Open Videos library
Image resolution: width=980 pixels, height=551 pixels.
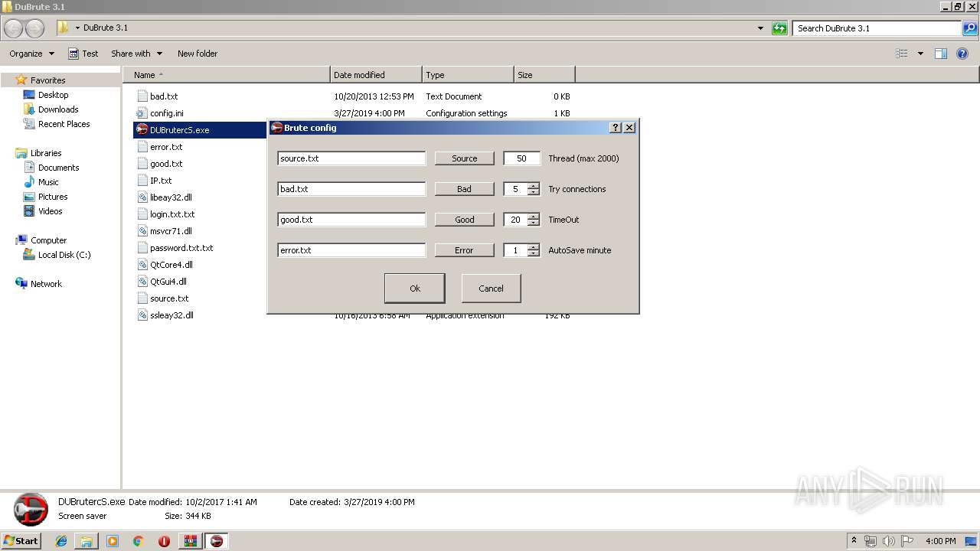coord(50,211)
